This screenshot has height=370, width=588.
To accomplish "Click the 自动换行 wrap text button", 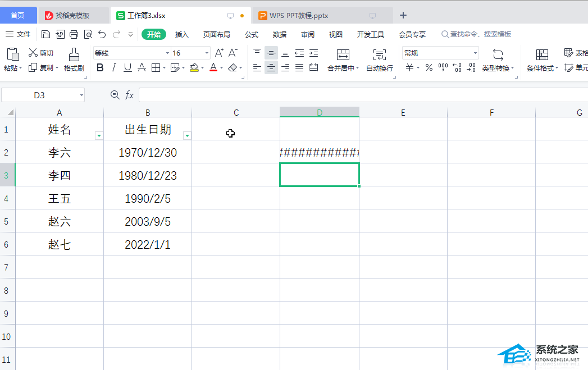I will 380,61.
